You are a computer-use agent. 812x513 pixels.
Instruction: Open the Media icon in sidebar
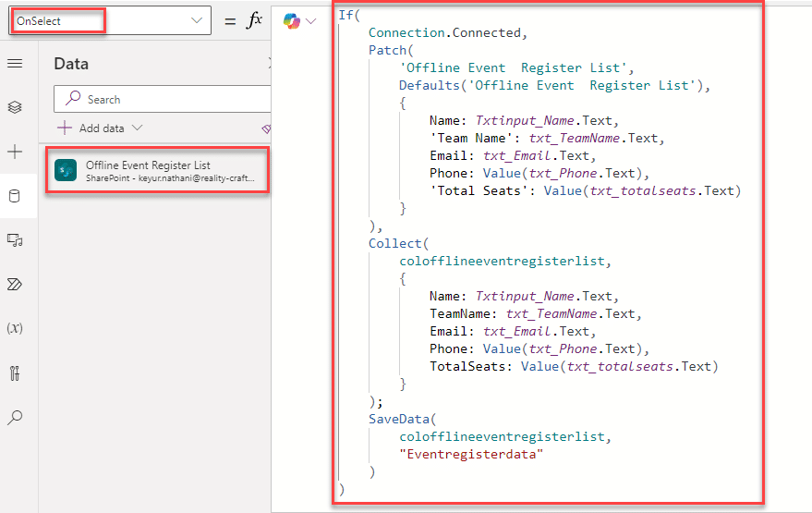pyautogui.click(x=15, y=240)
